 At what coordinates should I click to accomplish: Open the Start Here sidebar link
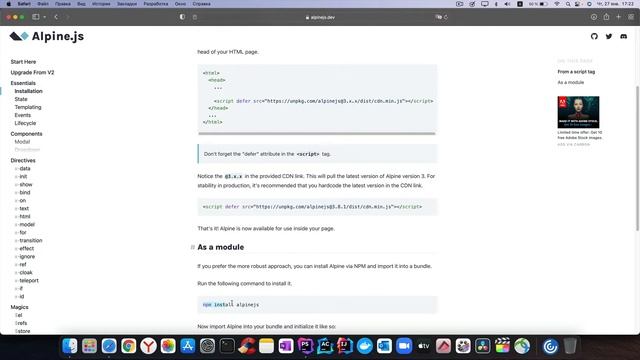coord(23,62)
